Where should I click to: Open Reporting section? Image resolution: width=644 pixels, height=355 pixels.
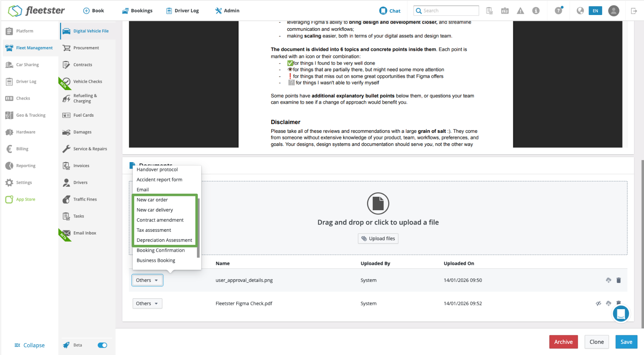tap(20, 166)
